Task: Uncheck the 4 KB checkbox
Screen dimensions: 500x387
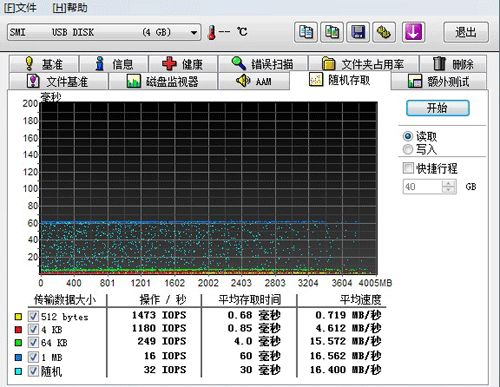Action: 33,329
